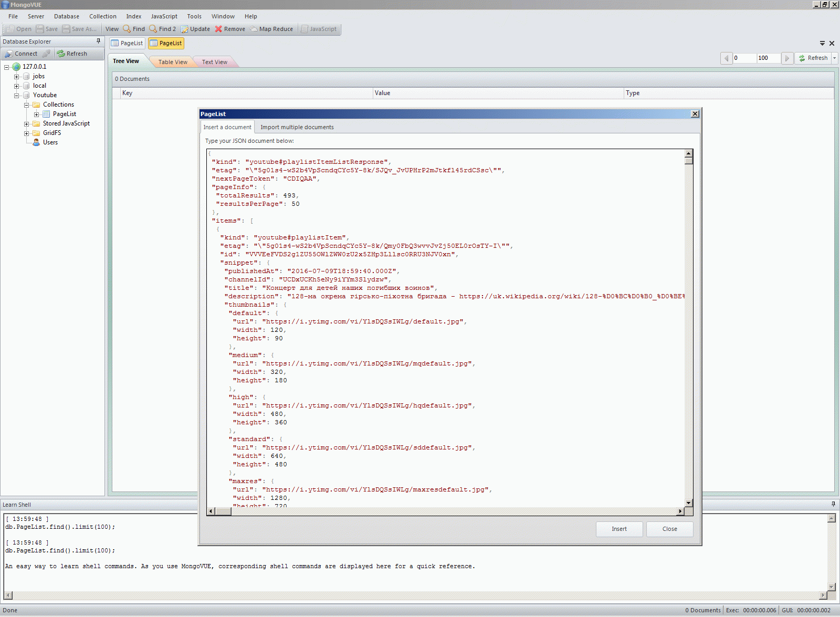Open the Database menu
This screenshot has height=617, width=840.
point(67,16)
